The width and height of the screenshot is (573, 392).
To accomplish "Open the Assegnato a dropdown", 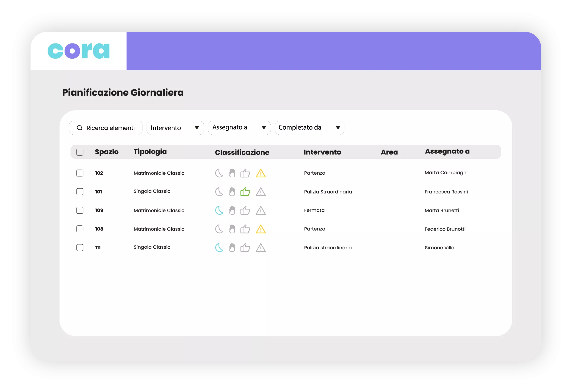I will (239, 128).
